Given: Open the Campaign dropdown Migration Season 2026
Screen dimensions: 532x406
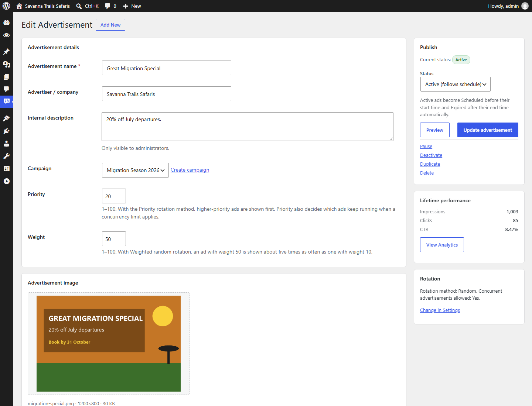Looking at the screenshot, I should click(135, 170).
